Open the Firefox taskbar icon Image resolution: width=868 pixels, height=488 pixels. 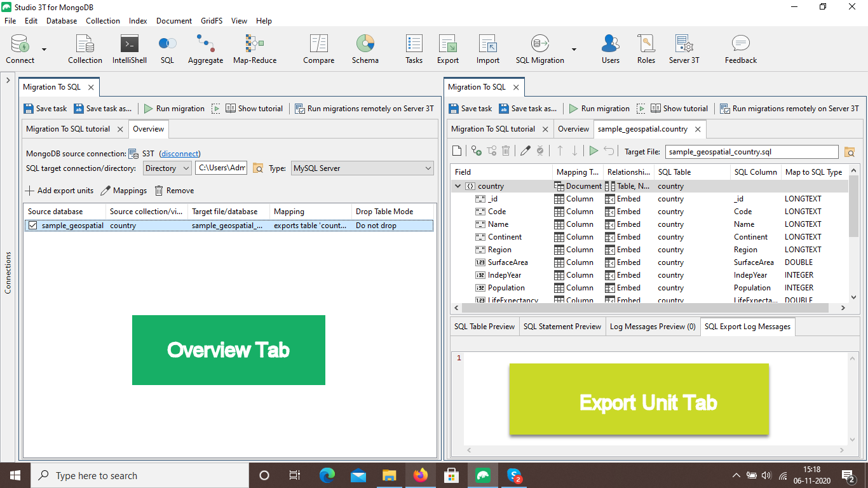[420, 475]
